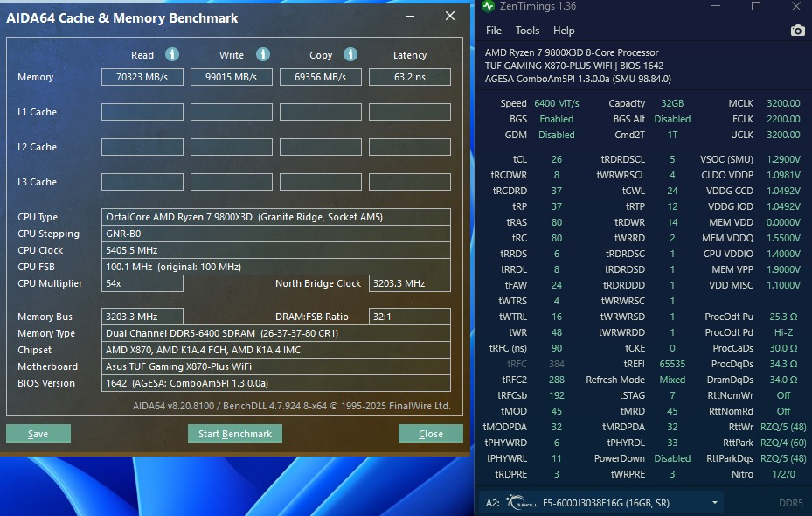Click the GDM Disabled value in ZenTimings
Screen dimensions: 812x516
click(x=556, y=135)
